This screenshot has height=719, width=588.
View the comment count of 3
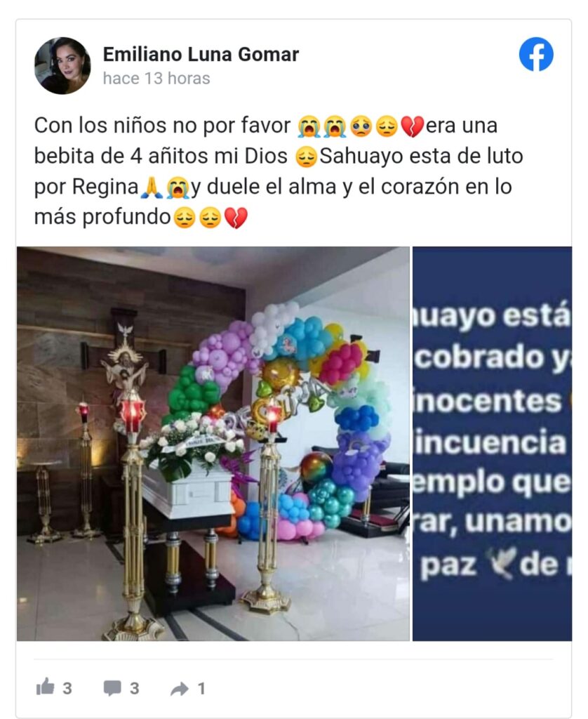(x=134, y=688)
